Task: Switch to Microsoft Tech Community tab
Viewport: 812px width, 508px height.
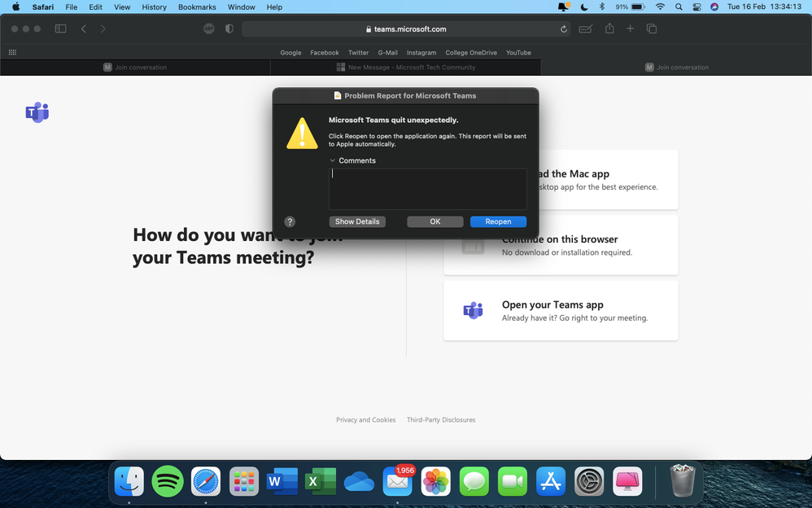Action: pos(405,68)
